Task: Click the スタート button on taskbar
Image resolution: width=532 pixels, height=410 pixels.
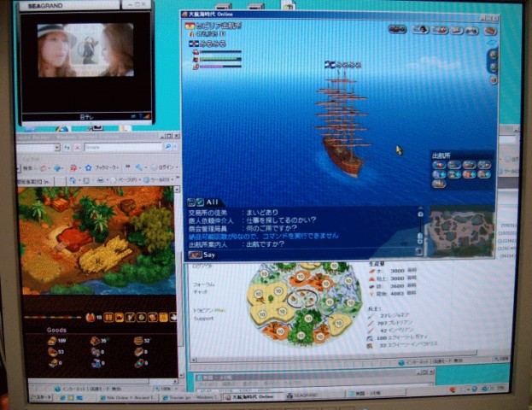Action: click(x=41, y=397)
